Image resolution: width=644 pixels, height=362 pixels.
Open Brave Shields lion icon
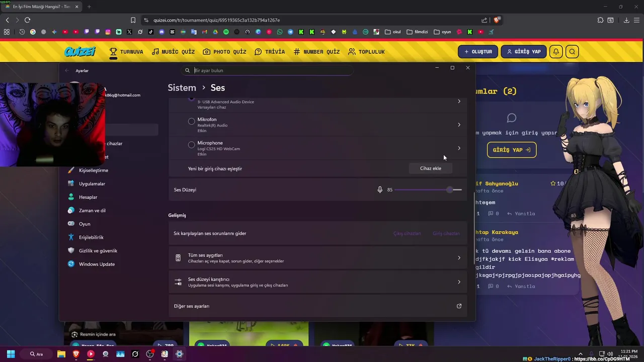tap(497, 20)
